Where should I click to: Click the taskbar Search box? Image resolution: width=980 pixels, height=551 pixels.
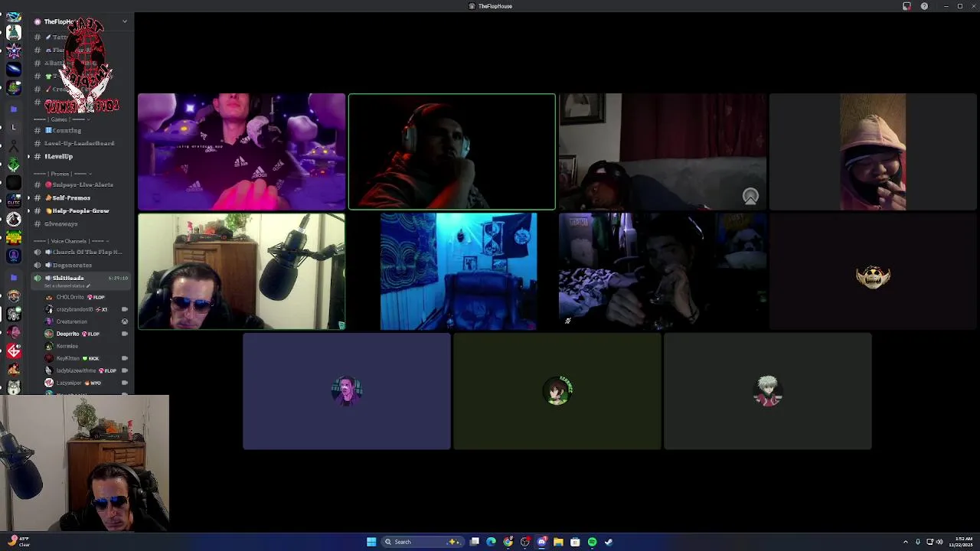pyautogui.click(x=423, y=542)
